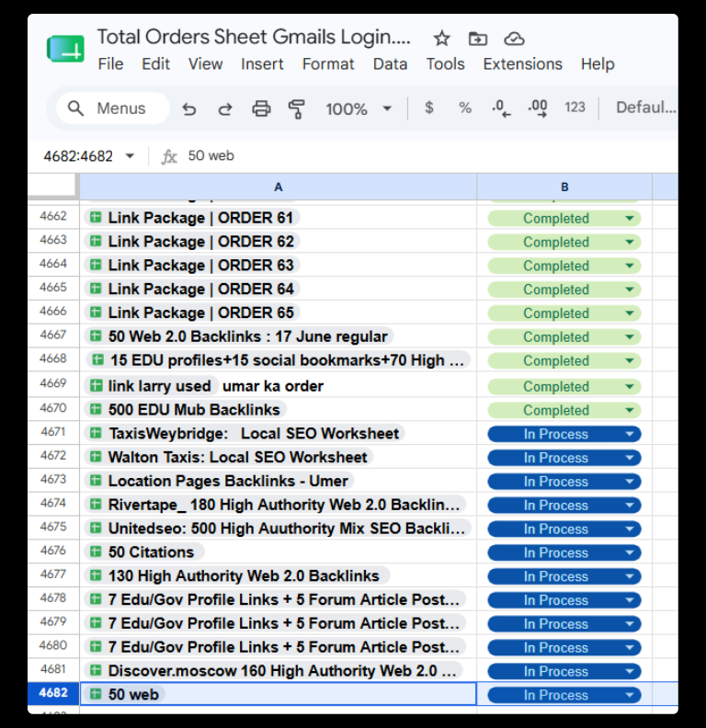Undo the last action
Image resolution: width=706 pixels, height=728 pixels.
(x=189, y=108)
